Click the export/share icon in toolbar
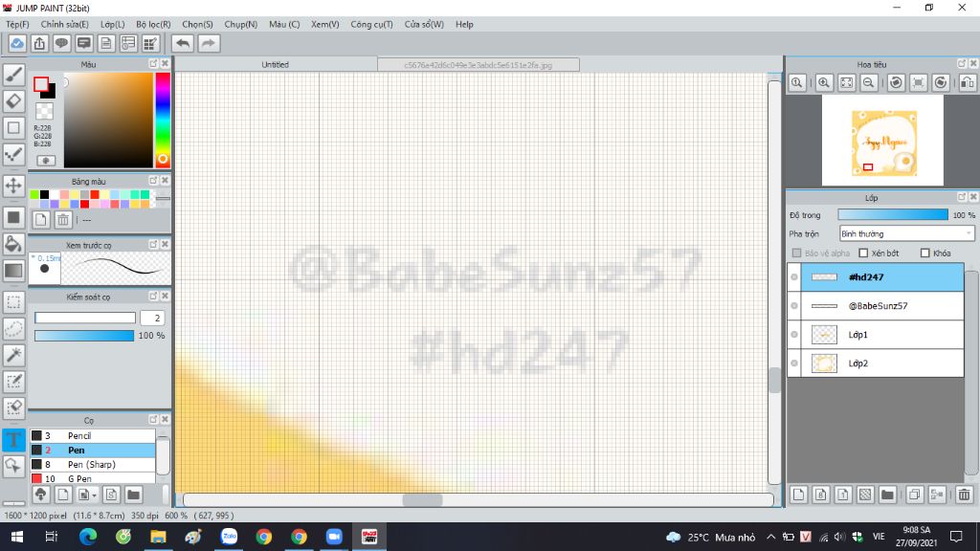Image resolution: width=980 pixels, height=551 pixels. coord(39,43)
